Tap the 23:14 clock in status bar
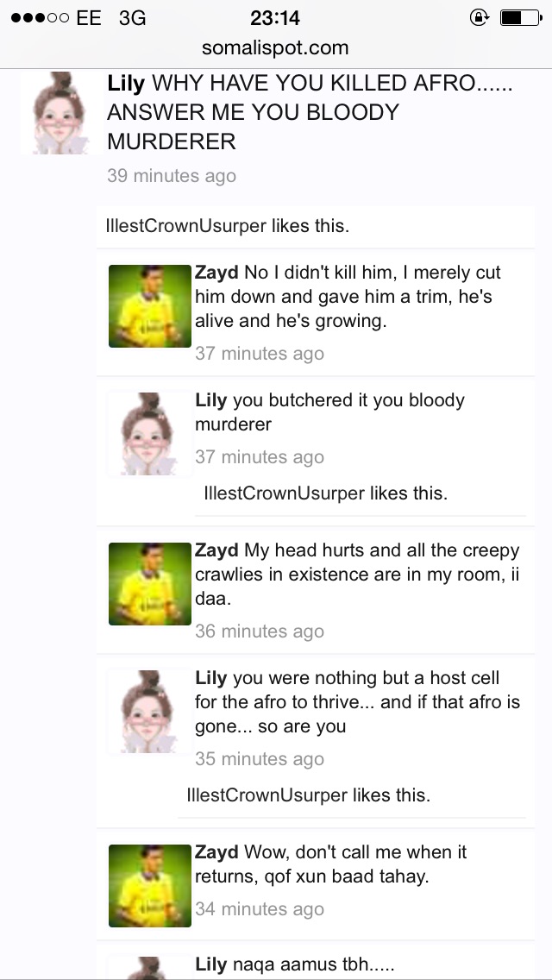 pyautogui.click(x=275, y=18)
